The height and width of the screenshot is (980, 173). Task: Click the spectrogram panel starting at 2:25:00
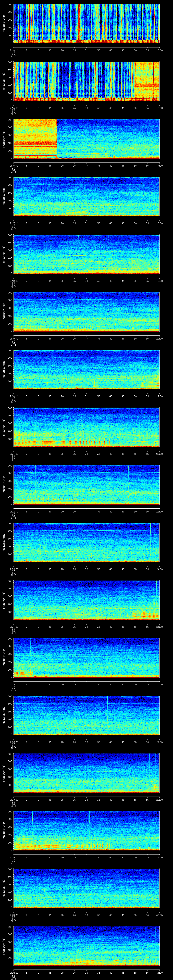87,658
